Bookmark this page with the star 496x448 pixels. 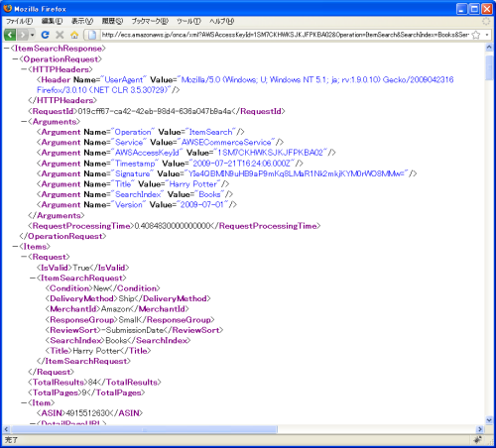coord(476,35)
